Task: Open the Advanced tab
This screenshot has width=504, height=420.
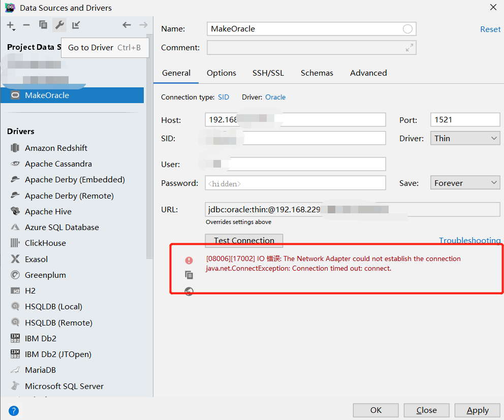Action: (368, 73)
